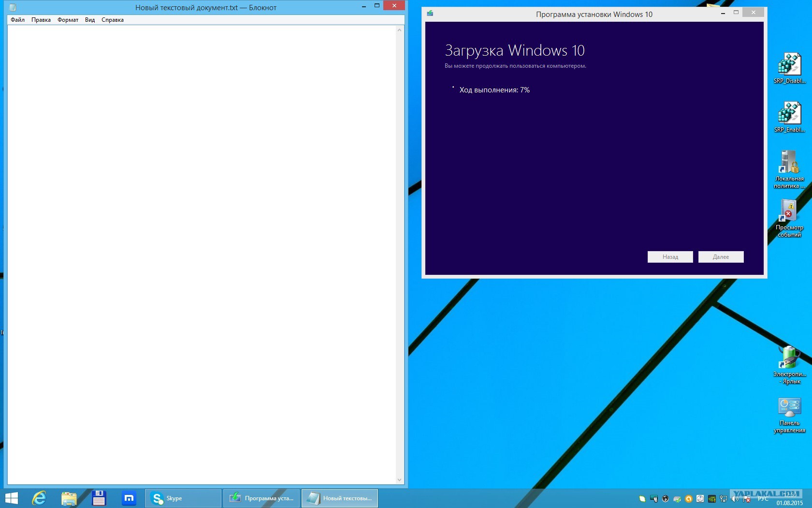Open the clock showing date 01.08.2015
This screenshot has width=812, height=508.
point(790,499)
